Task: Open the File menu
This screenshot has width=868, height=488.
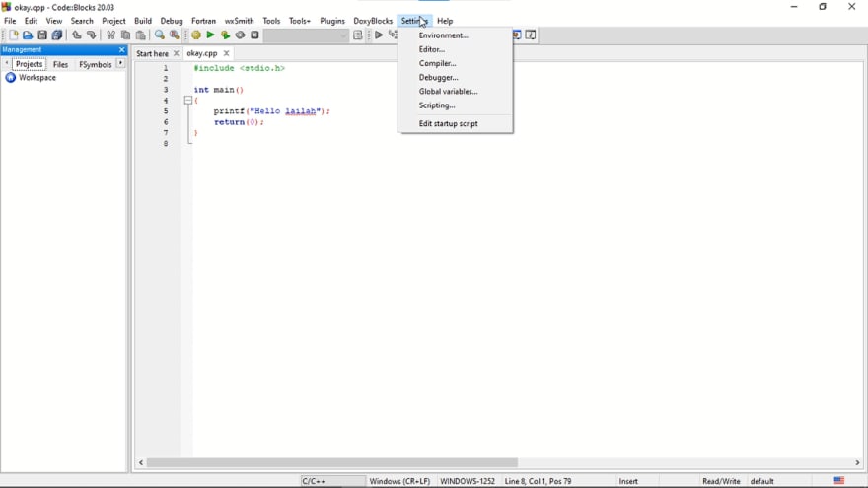Action: (10, 21)
